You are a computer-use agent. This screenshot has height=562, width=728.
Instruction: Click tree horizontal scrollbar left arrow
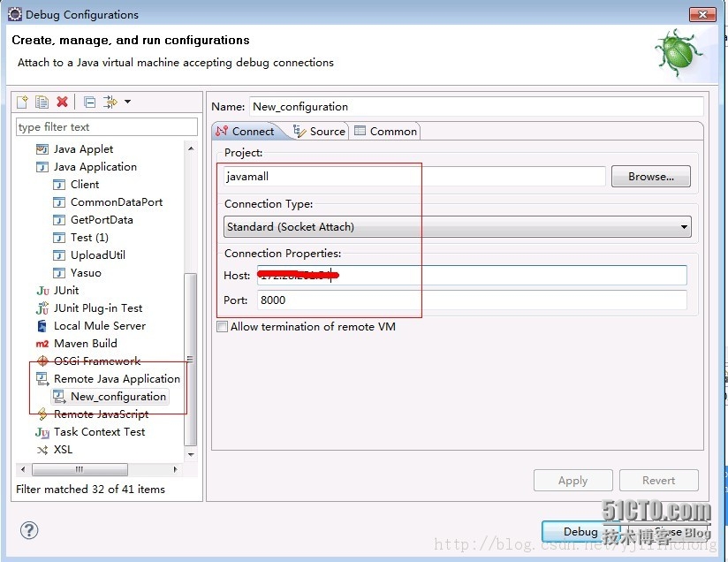pos(23,469)
